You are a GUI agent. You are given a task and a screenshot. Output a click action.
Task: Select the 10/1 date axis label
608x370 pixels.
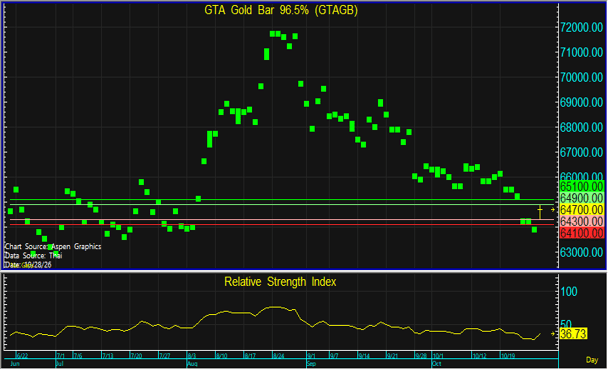point(438,356)
